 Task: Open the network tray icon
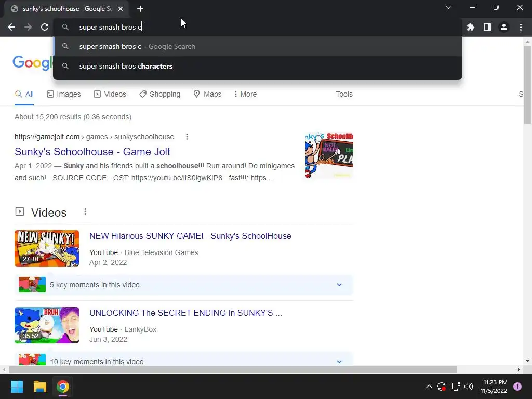coord(456,387)
